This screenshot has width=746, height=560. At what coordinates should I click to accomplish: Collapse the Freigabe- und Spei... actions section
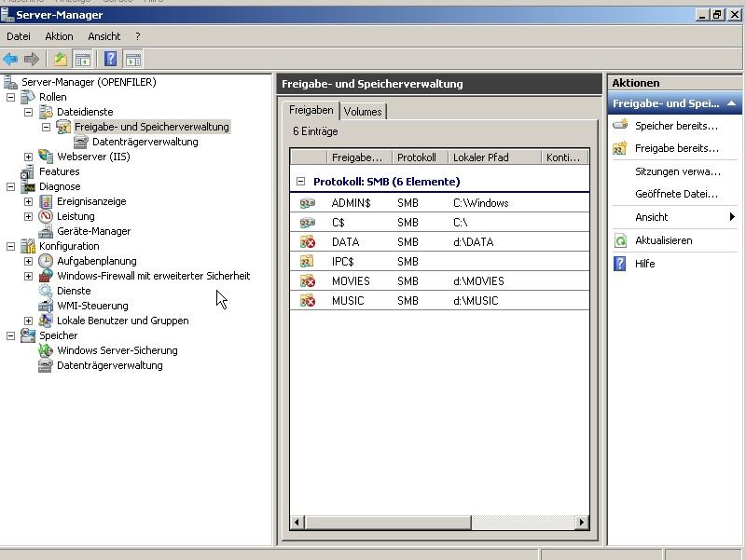732,103
